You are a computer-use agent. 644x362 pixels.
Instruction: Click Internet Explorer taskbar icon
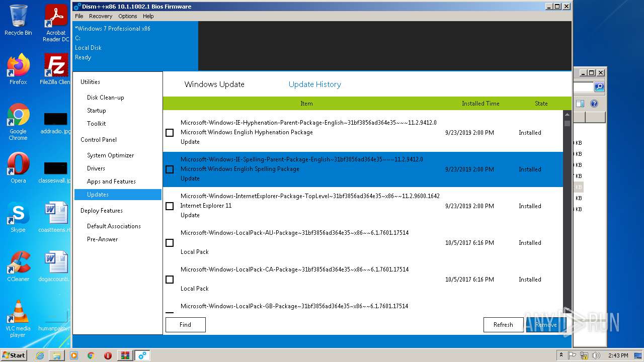[x=40, y=355]
